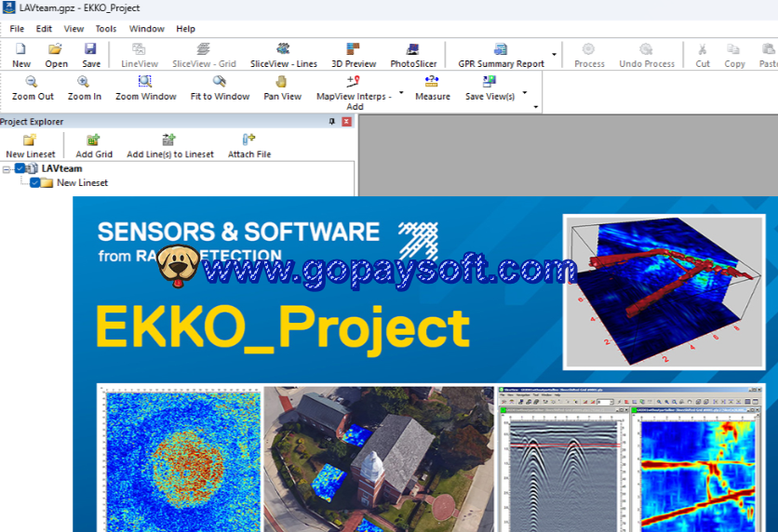Click the 3D pipe visualization thumbnail
This screenshot has height=532, width=778.
pyautogui.click(x=664, y=292)
